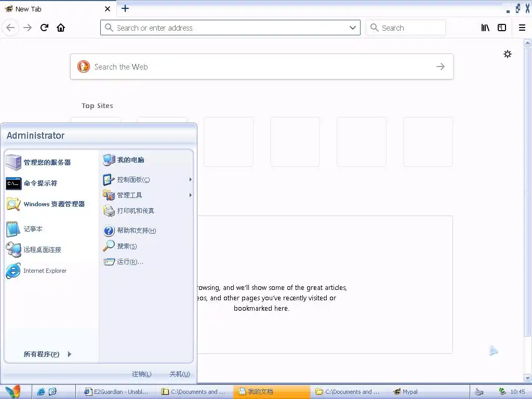Show sidebars with the sidebar icon
Screen dimensions: 532x399
[502, 28]
